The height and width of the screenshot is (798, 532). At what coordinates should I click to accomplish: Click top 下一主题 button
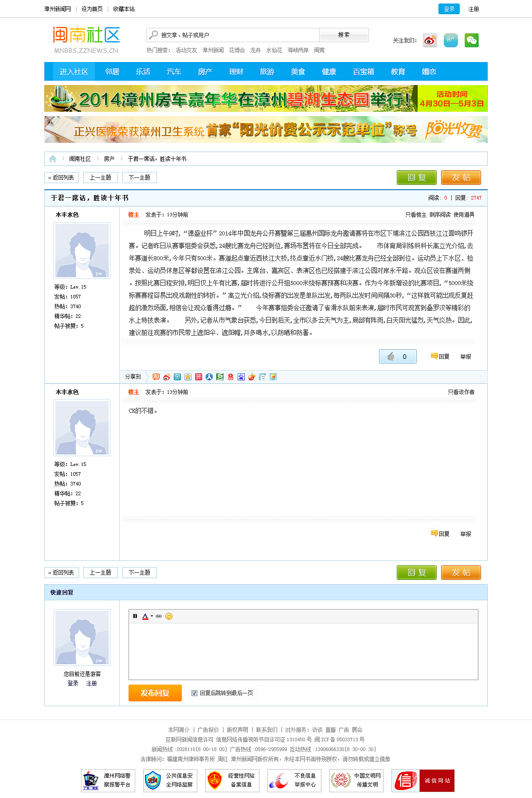140,177
